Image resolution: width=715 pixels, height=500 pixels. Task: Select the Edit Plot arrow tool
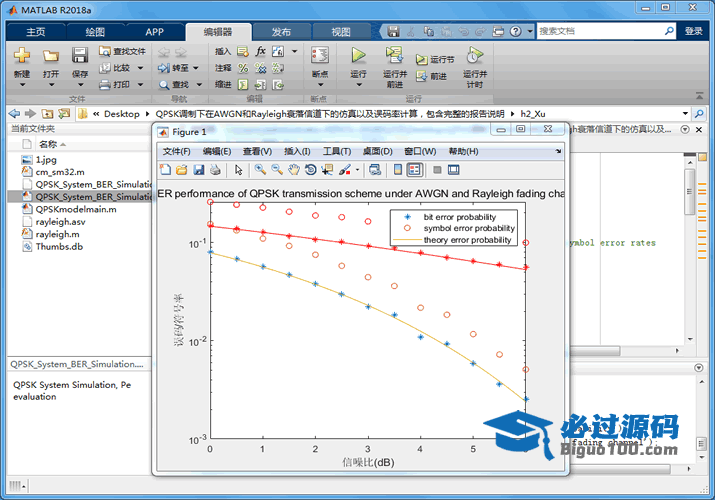coord(238,170)
